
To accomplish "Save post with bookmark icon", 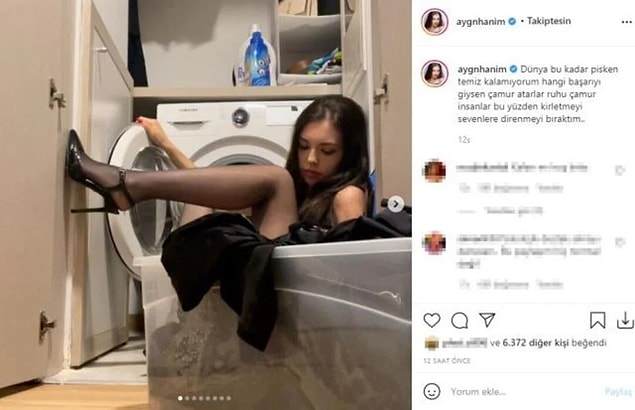I will [597, 320].
